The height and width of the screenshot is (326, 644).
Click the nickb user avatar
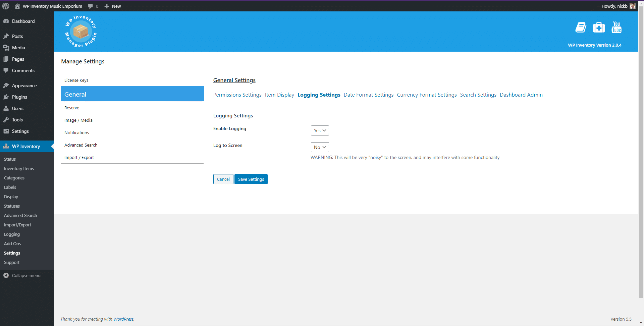(x=632, y=6)
